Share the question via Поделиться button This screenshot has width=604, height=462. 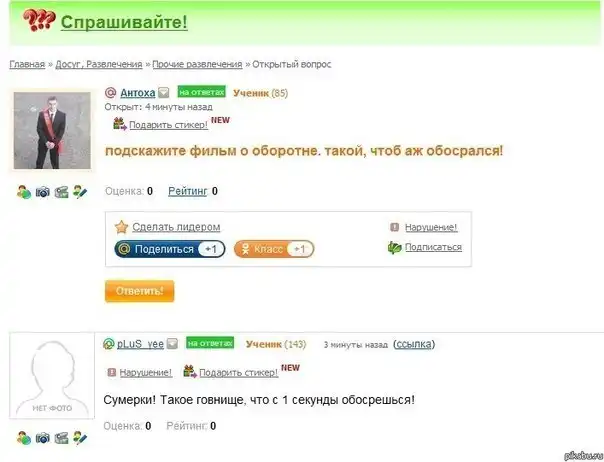click(x=170, y=249)
